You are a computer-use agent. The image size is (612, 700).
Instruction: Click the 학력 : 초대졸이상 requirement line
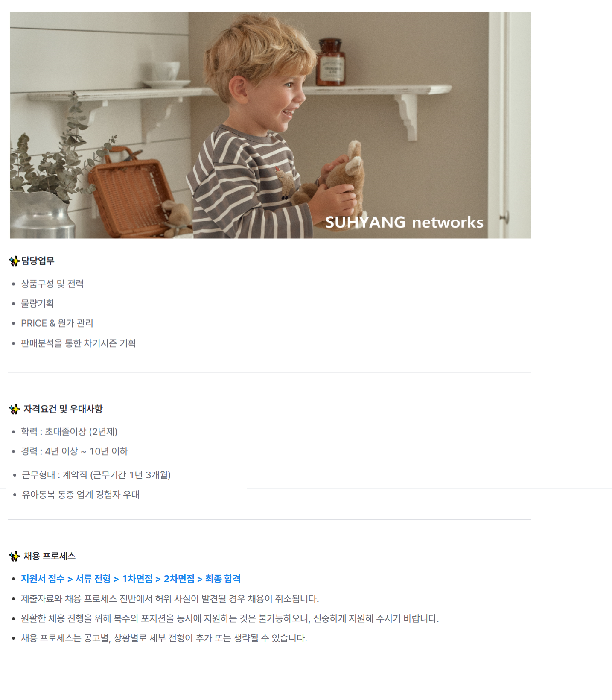point(69,431)
